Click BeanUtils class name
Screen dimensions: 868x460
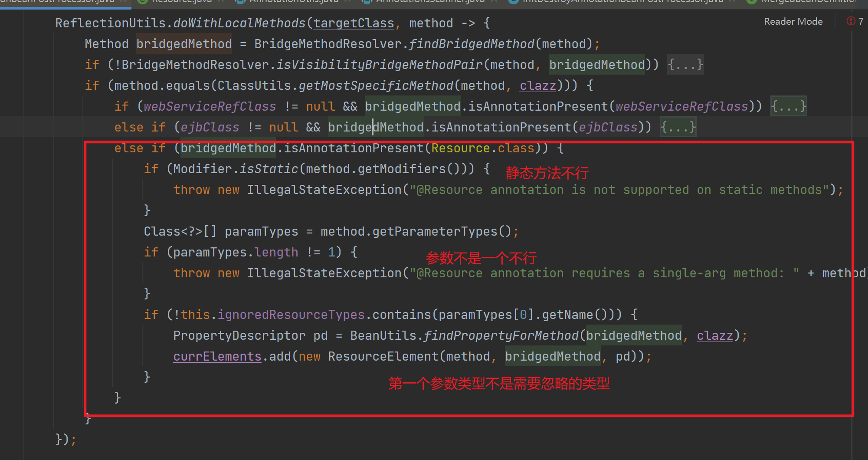(x=383, y=335)
